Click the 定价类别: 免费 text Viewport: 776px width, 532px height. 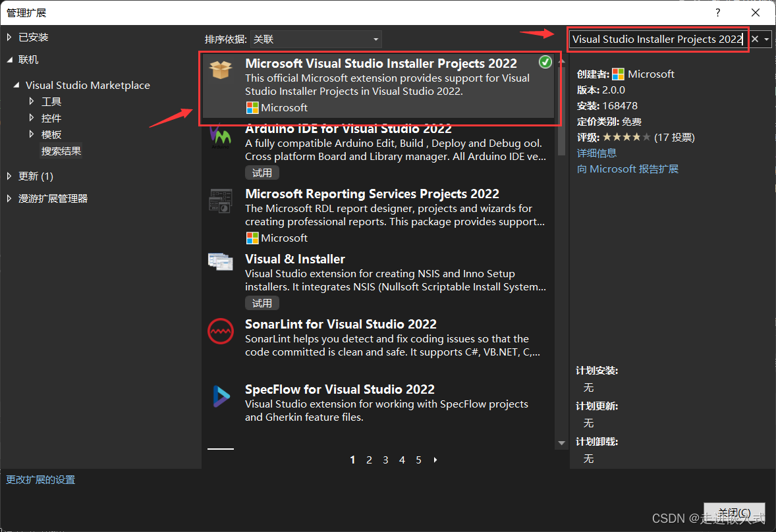click(x=609, y=122)
